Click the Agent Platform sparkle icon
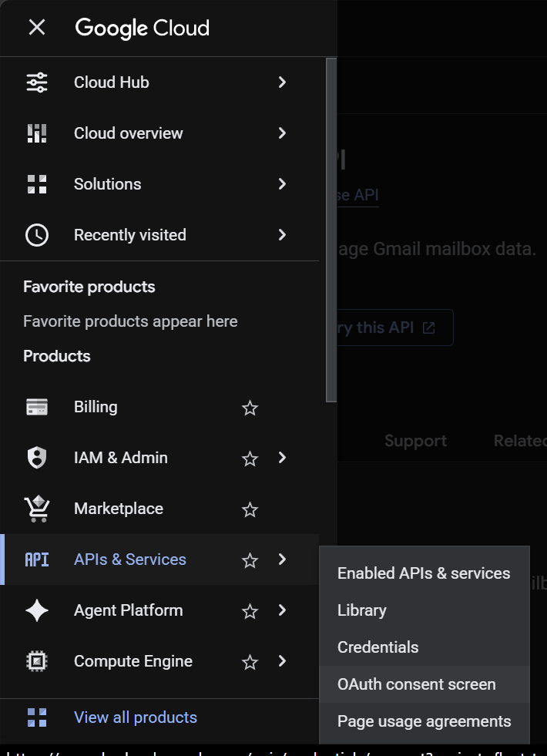The height and width of the screenshot is (756, 547). pos(37,610)
